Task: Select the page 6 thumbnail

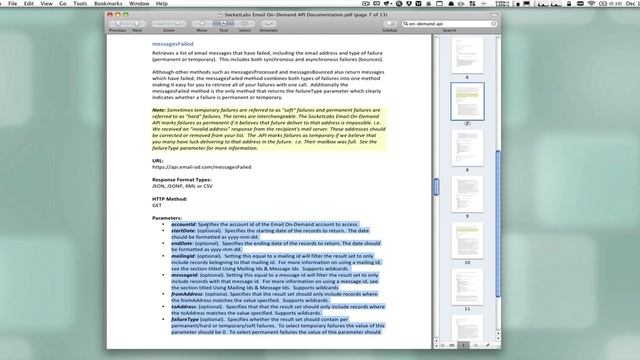Action: (x=467, y=55)
